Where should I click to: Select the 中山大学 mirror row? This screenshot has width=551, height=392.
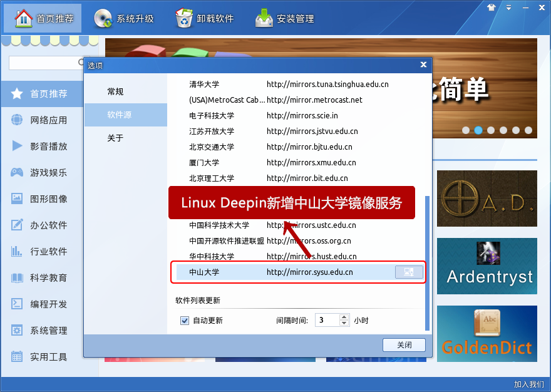coord(301,272)
